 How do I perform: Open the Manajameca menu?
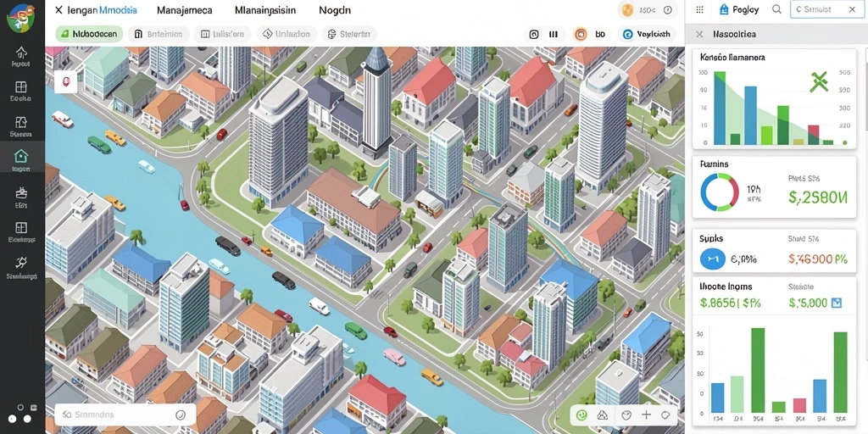[x=184, y=10]
